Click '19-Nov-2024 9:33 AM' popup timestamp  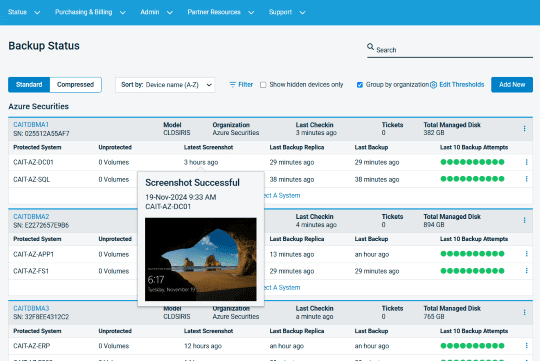coord(180,197)
